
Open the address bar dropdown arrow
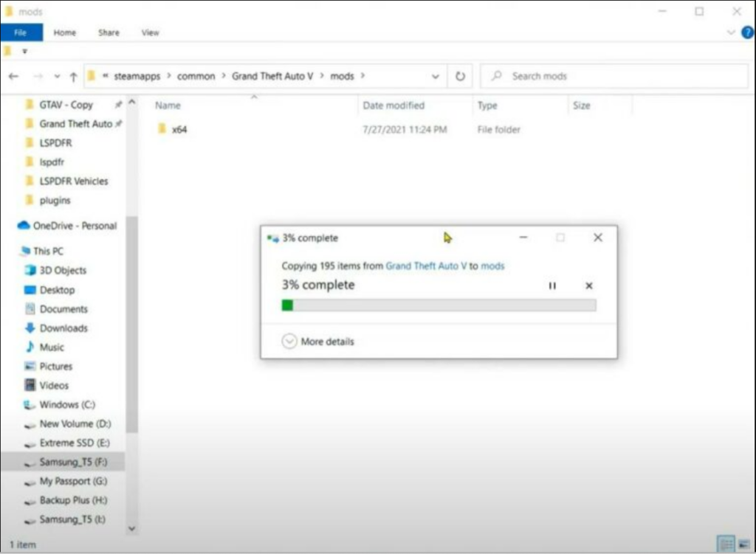[436, 76]
